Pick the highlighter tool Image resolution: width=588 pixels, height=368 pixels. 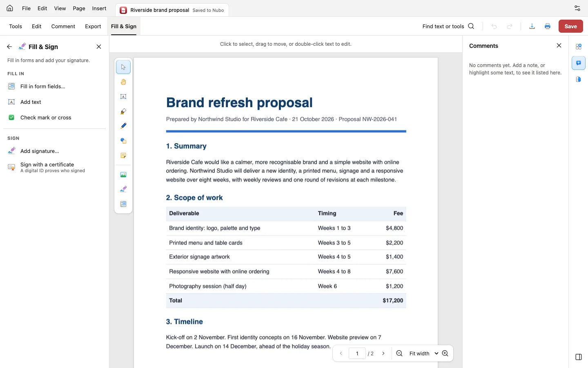click(x=123, y=112)
